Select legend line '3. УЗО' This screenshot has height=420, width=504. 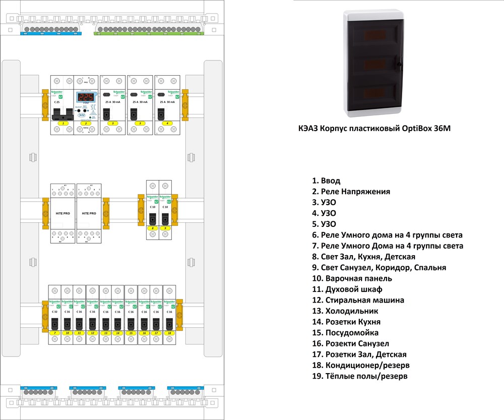pos(324,202)
